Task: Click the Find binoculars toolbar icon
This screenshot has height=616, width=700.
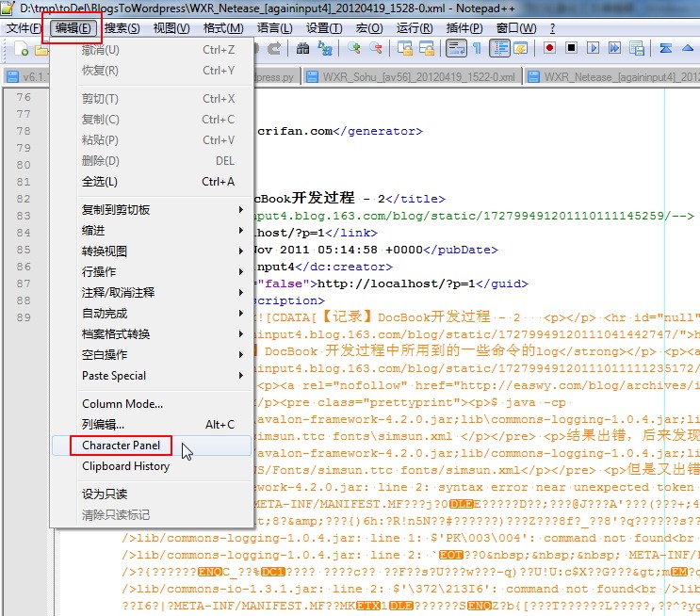Action: click(x=303, y=48)
